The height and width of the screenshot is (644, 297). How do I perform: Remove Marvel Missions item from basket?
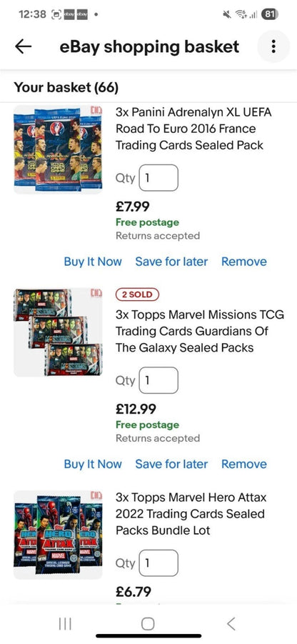(x=244, y=464)
